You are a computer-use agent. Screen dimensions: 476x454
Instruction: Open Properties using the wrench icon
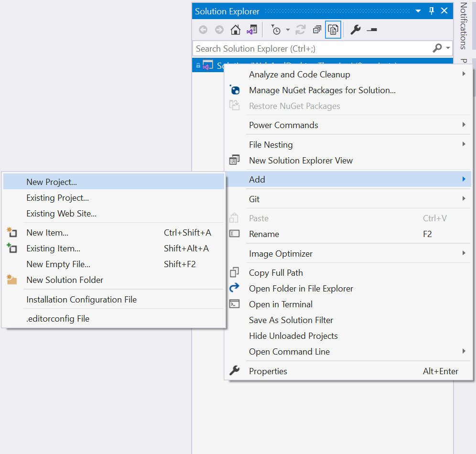pyautogui.click(x=356, y=30)
